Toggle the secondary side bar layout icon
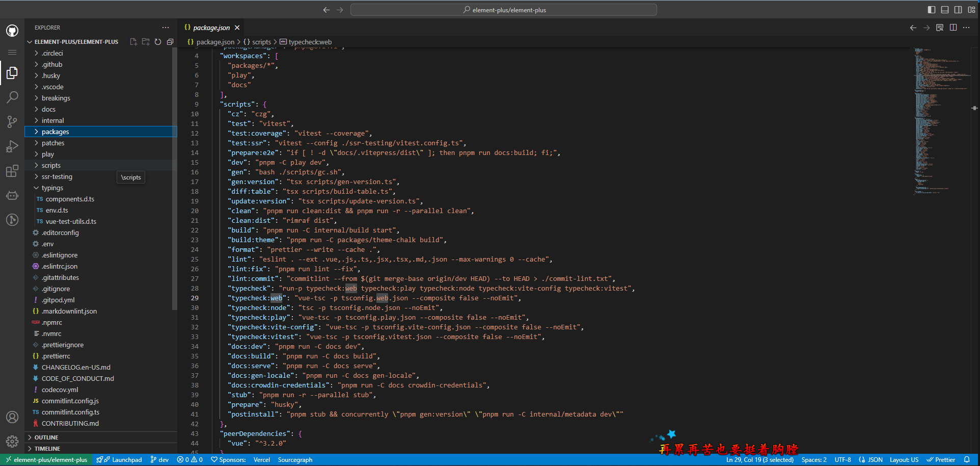 pyautogui.click(x=958, y=10)
